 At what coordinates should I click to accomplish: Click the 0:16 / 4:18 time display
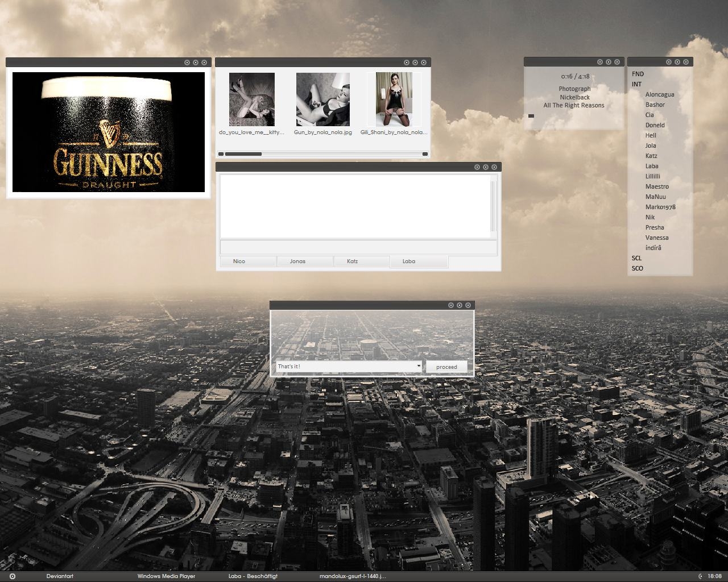pyautogui.click(x=575, y=76)
